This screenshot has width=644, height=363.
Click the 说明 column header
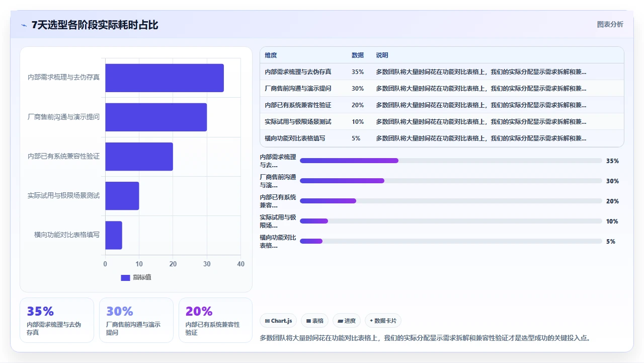tap(382, 55)
